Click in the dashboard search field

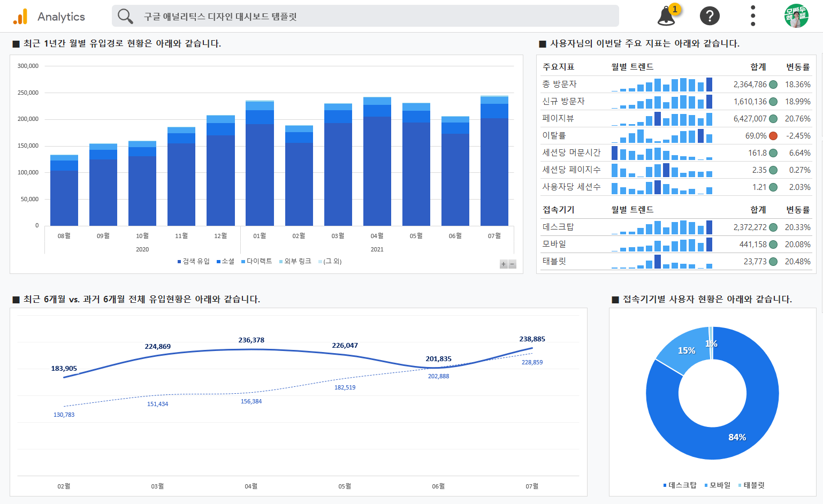pos(375,17)
